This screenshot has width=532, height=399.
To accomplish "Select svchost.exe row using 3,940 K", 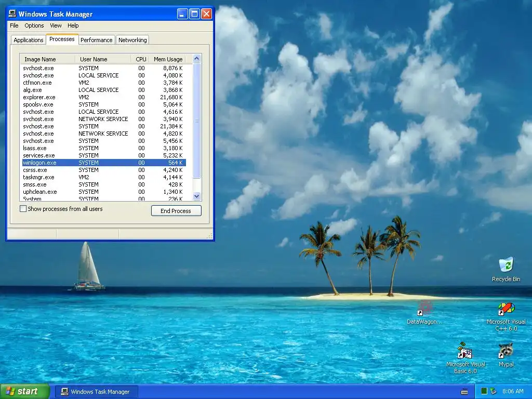I will pos(104,119).
